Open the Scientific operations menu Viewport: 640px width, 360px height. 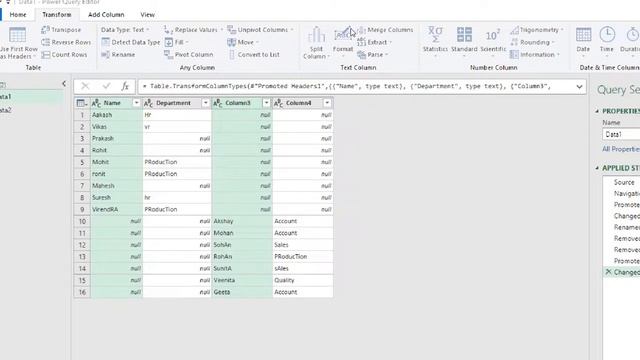[493, 41]
